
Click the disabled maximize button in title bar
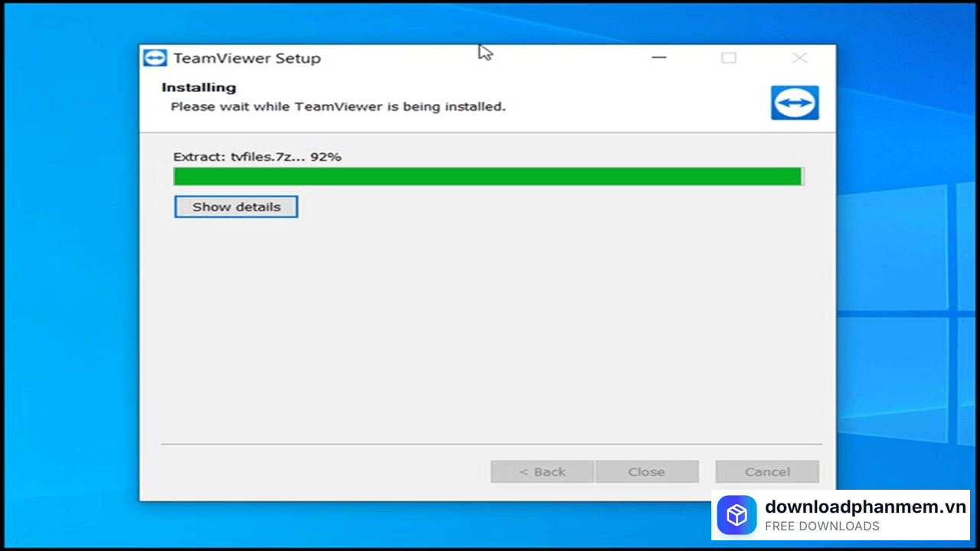(729, 58)
